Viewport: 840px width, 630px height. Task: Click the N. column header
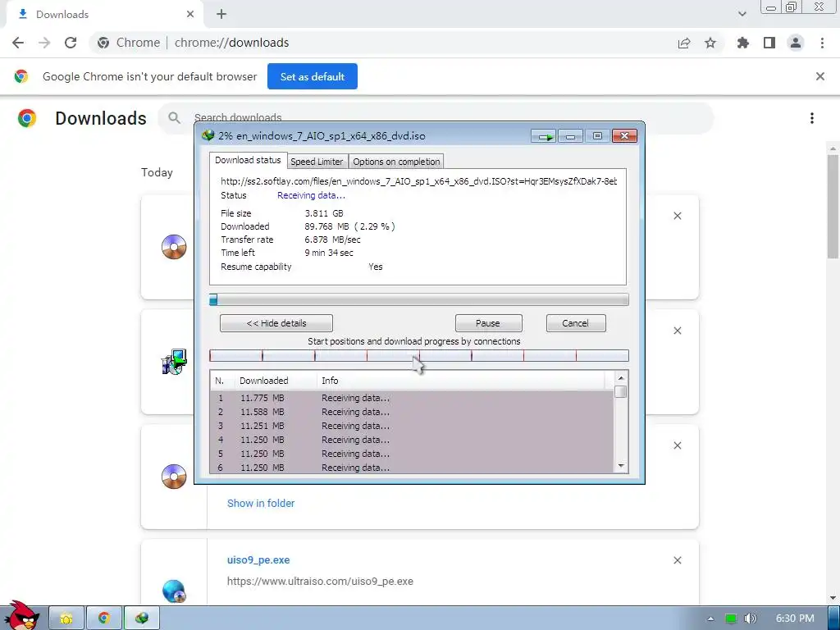click(x=223, y=381)
